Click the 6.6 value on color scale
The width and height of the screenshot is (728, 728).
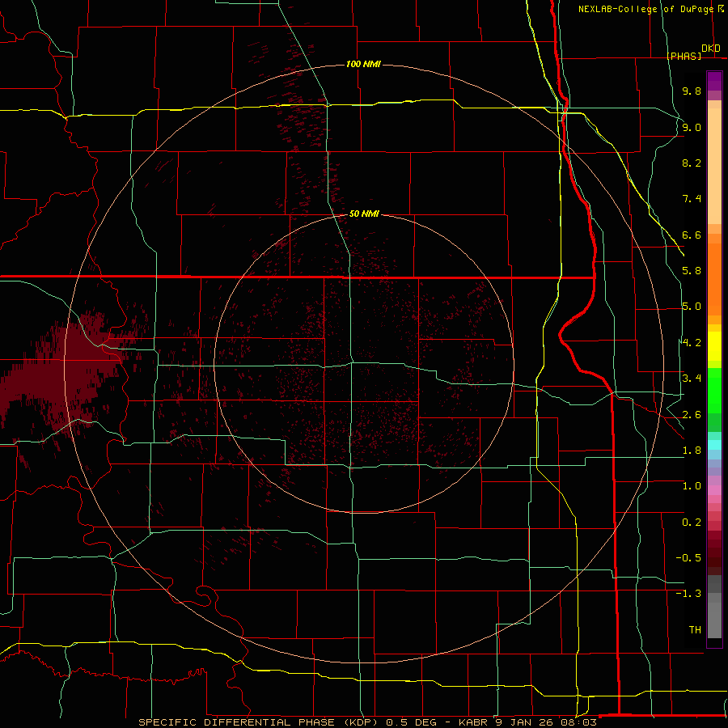click(692, 235)
